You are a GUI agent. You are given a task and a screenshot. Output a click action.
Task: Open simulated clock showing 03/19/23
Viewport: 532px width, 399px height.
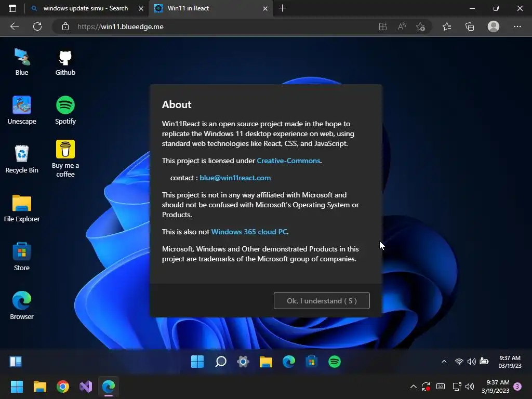pyautogui.click(x=510, y=362)
